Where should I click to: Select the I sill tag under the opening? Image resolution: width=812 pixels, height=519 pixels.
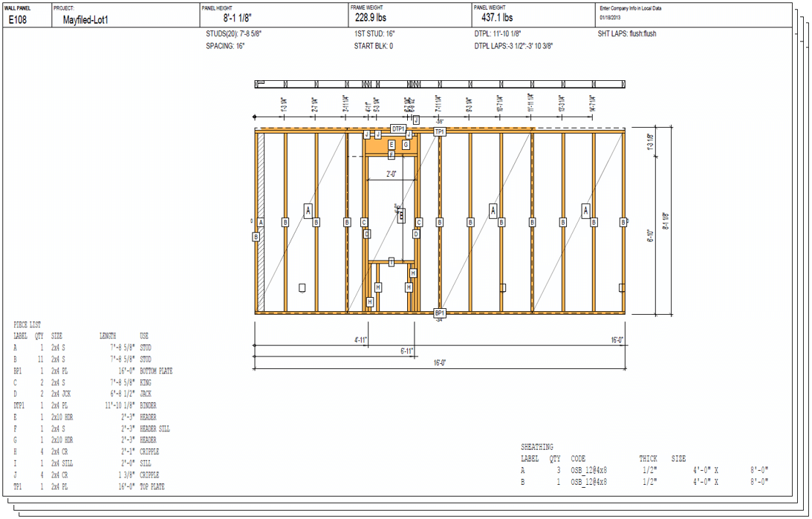[392, 261]
